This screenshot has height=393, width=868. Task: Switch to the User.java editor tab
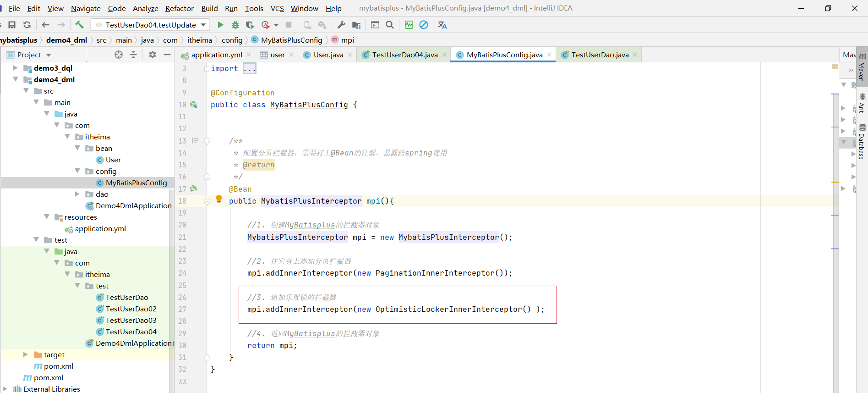click(328, 55)
